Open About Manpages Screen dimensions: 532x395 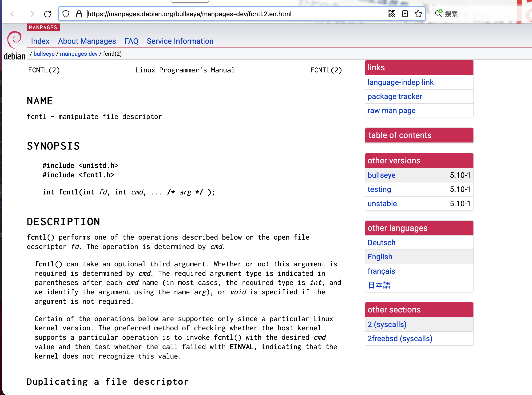[87, 41]
